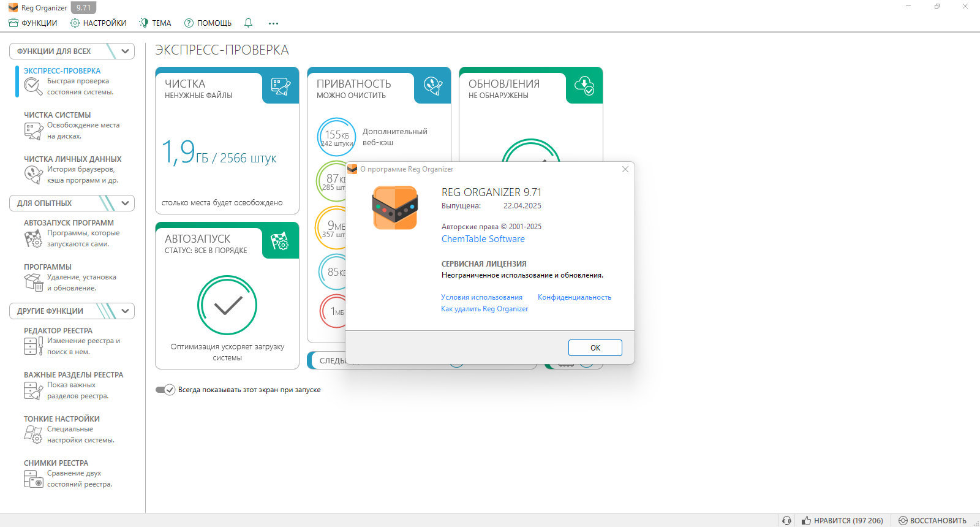Viewport: 980px width, 527px height.
Task: Click столько места будет освобождено text
Action: pyautogui.click(x=222, y=203)
